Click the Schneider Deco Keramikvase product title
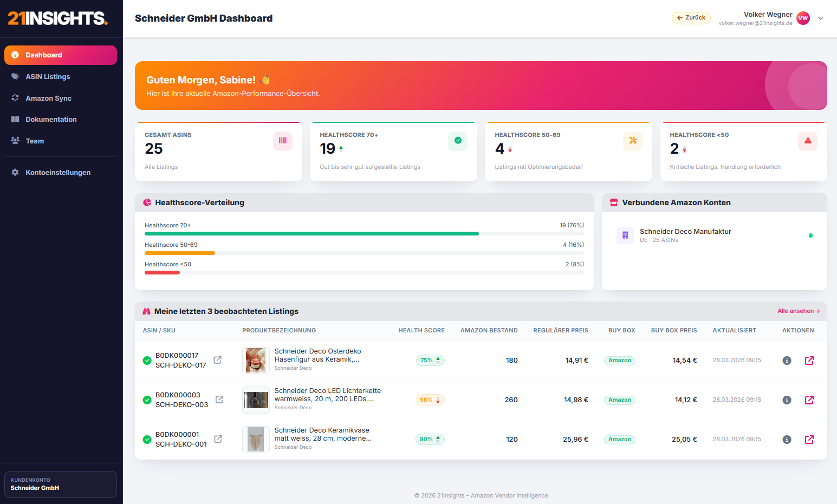 pyautogui.click(x=323, y=434)
